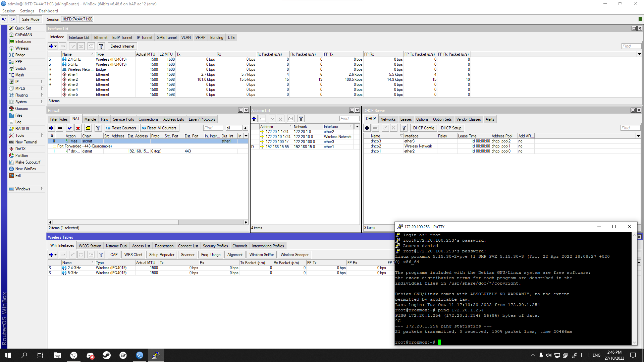The height and width of the screenshot is (362, 644).
Task: Disable the srcnat rule using the X icon
Action: point(78,128)
